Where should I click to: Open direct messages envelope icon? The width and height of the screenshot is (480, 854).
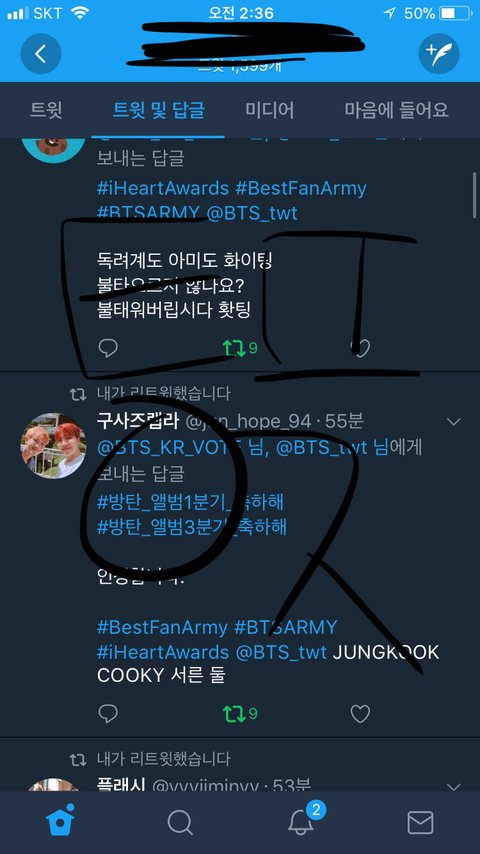tap(420, 822)
